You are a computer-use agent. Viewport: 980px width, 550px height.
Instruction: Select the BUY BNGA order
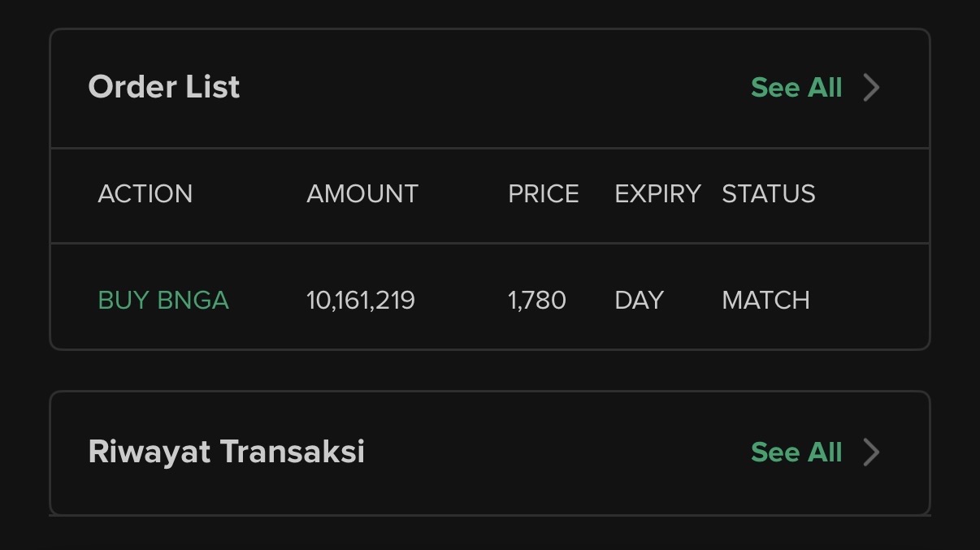(x=163, y=301)
